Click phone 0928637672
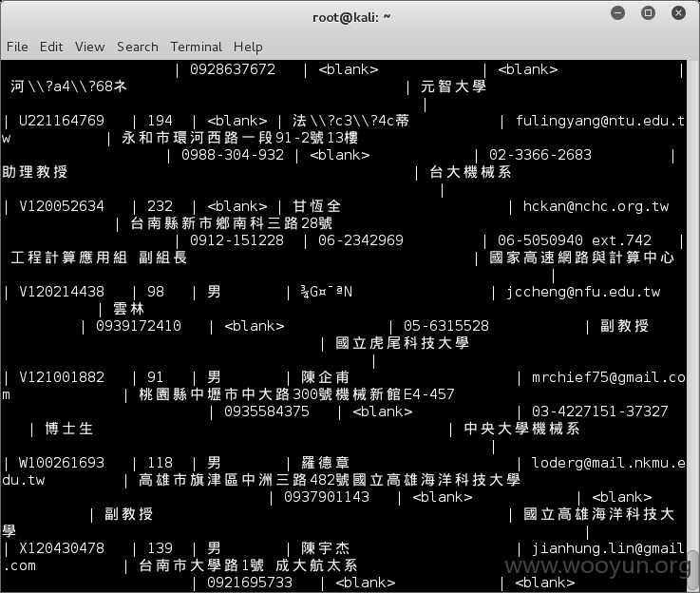 coord(233,69)
